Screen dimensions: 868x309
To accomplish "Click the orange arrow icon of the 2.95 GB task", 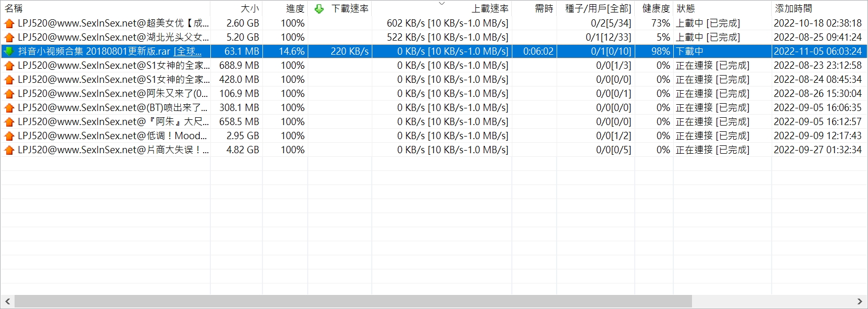I will [x=9, y=136].
